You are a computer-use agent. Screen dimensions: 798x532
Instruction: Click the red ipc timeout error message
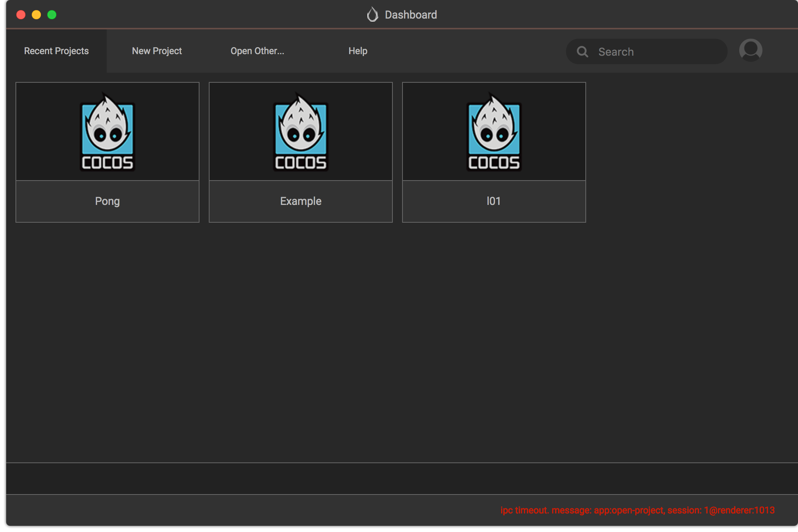[637, 510]
